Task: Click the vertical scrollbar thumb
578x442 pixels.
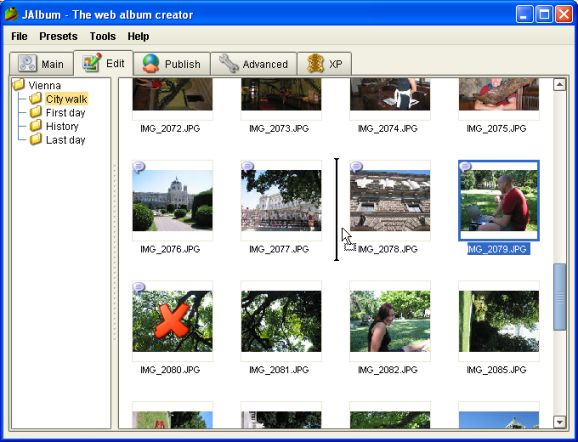Action: click(560, 297)
